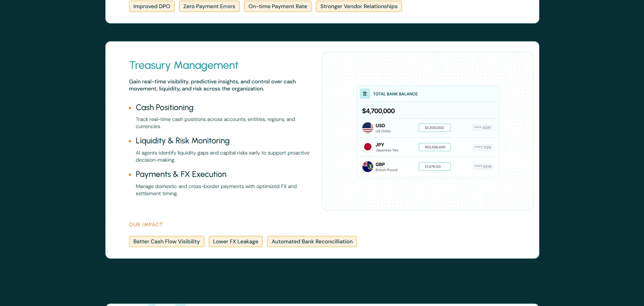The height and width of the screenshot is (306, 644).
Task: Click the account number ending 4291
Action: pyautogui.click(x=482, y=128)
